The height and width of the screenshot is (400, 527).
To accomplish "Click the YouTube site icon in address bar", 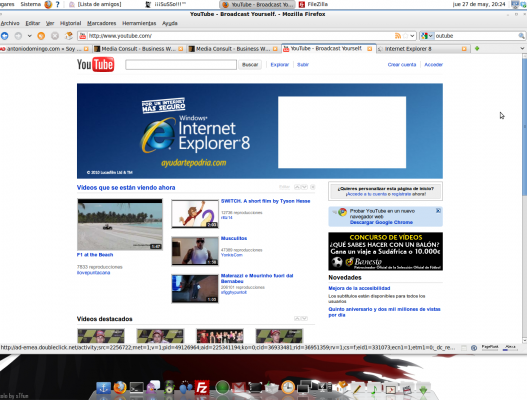I will point(83,36).
